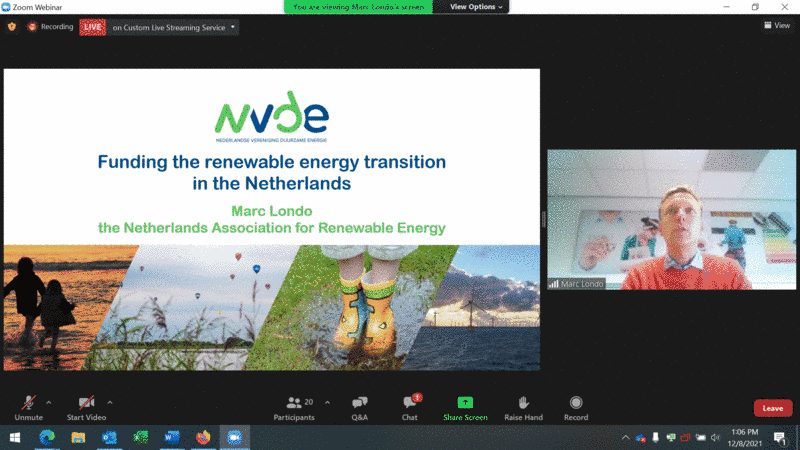Open the View layout menu
Viewport: 800px width, 450px height.
tap(776, 26)
